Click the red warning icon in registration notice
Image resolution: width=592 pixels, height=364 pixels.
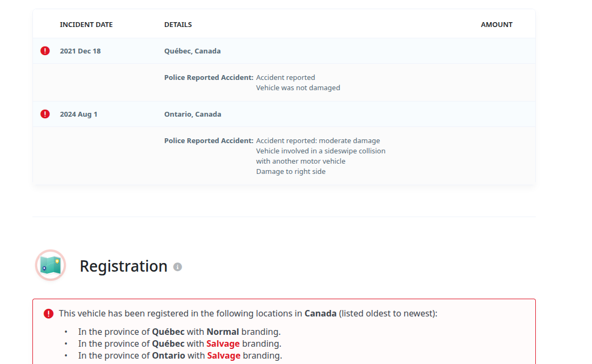point(48,314)
